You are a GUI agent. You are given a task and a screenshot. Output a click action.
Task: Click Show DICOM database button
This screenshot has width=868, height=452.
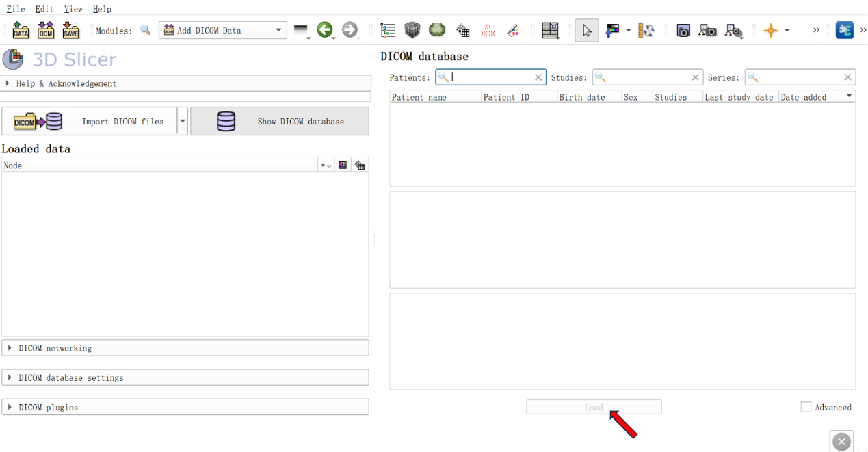click(x=280, y=121)
